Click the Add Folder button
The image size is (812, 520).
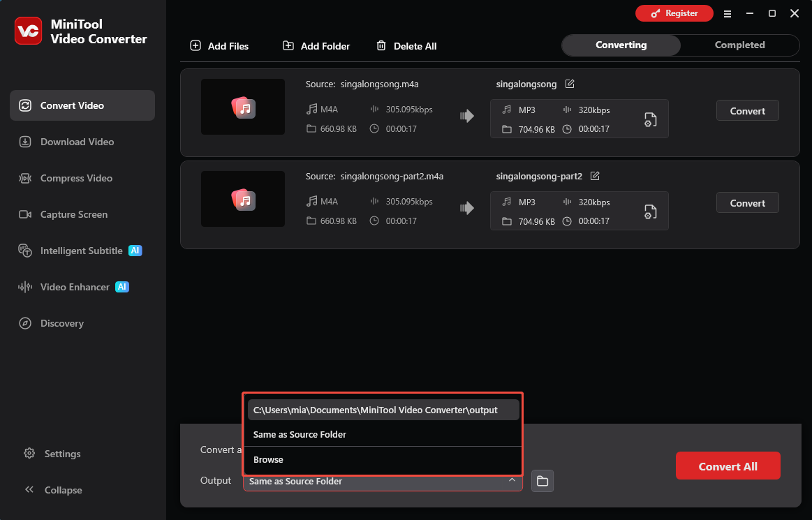(x=316, y=46)
